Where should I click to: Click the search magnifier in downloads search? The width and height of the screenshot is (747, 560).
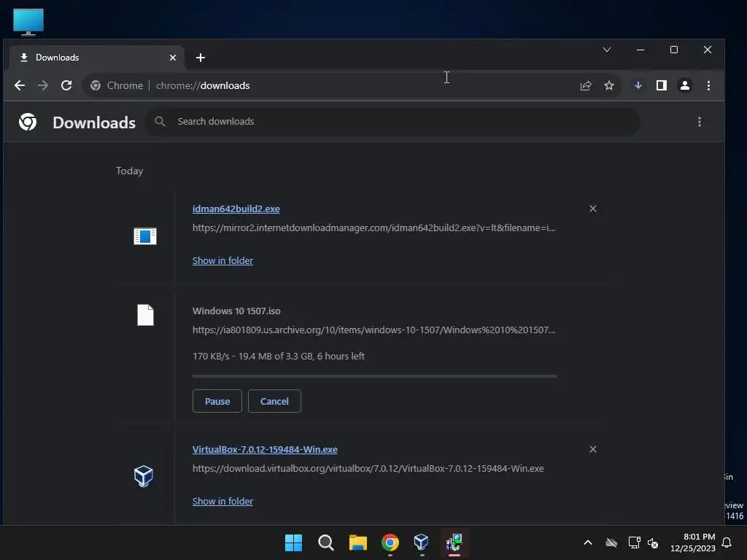(x=160, y=122)
